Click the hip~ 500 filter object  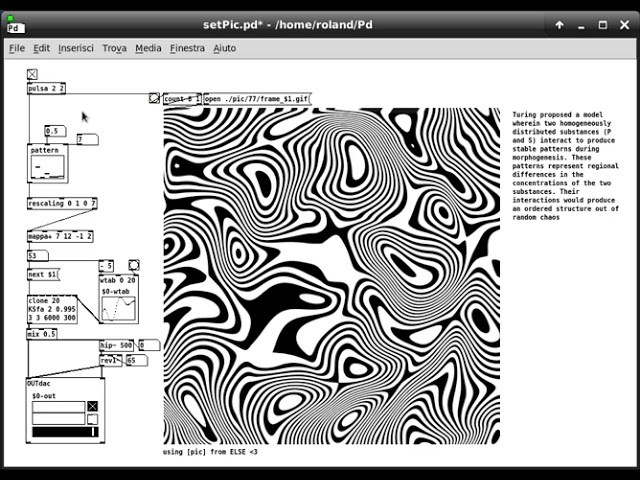(116, 345)
